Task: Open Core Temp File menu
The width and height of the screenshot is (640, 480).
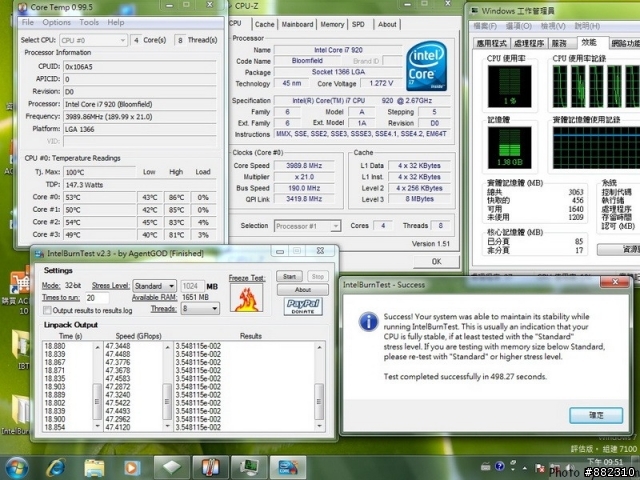Action: 27,22
